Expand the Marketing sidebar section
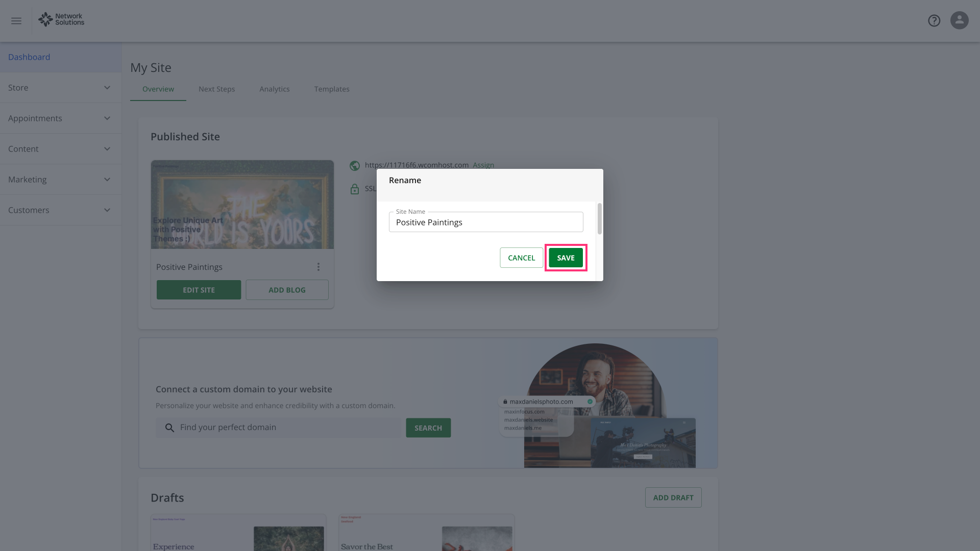Viewport: 980px width, 551px height. pyautogui.click(x=60, y=180)
